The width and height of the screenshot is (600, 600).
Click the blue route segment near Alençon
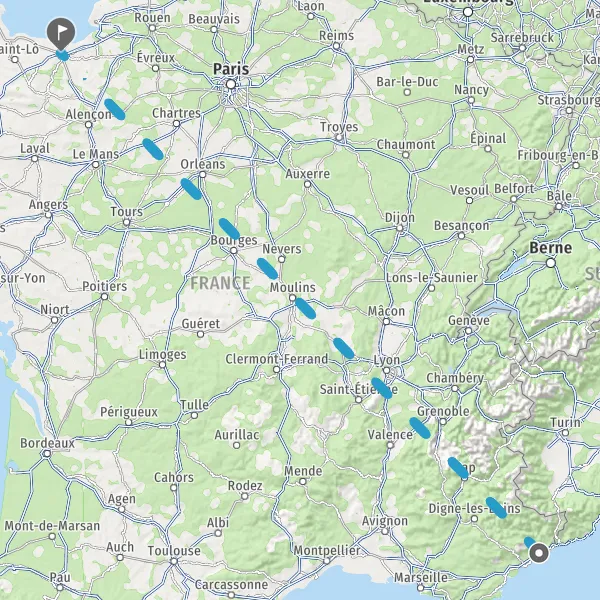click(115, 109)
